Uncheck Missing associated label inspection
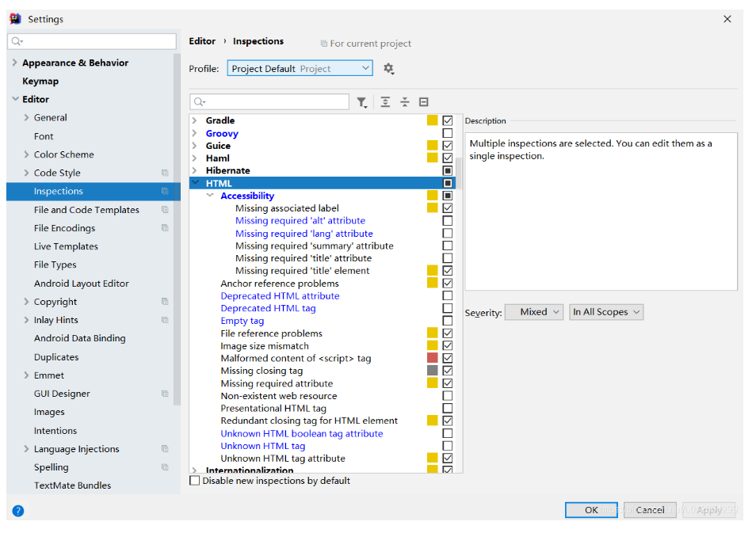Screen dimensions: 756x533 pyautogui.click(x=448, y=208)
